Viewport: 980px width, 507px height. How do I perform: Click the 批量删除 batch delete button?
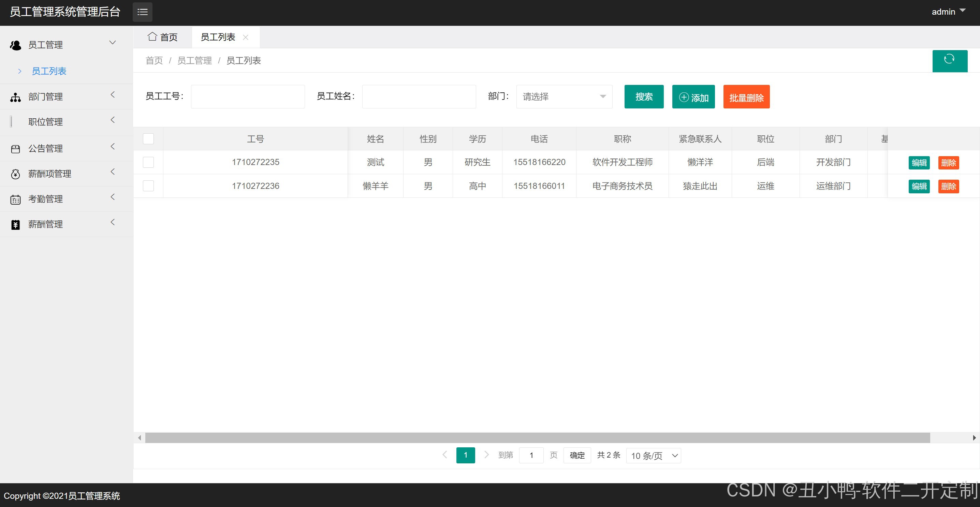tap(746, 97)
